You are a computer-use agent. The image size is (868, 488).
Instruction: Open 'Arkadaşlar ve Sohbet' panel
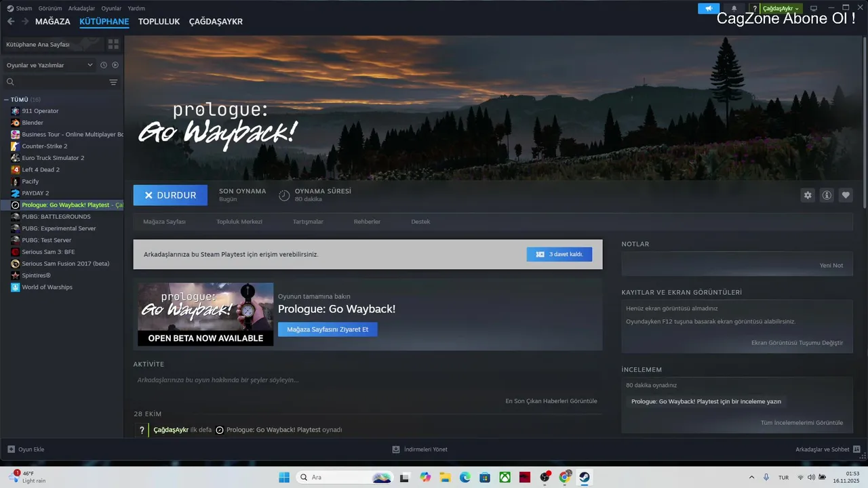click(x=828, y=449)
